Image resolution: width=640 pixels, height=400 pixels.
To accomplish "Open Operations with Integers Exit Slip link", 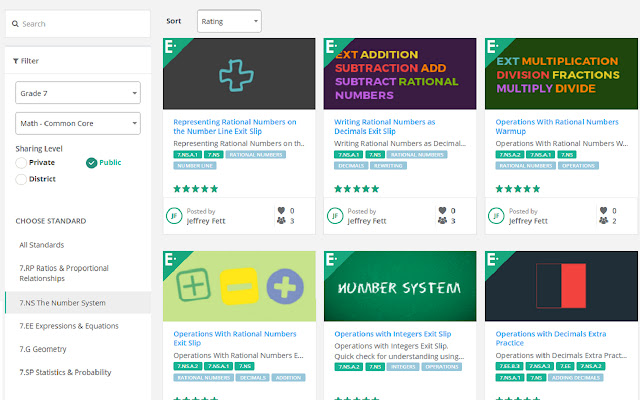I will coord(393,334).
